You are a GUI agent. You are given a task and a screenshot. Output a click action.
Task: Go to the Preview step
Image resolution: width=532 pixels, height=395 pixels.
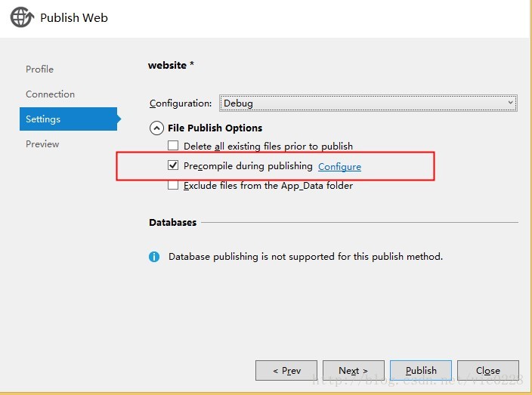42,144
